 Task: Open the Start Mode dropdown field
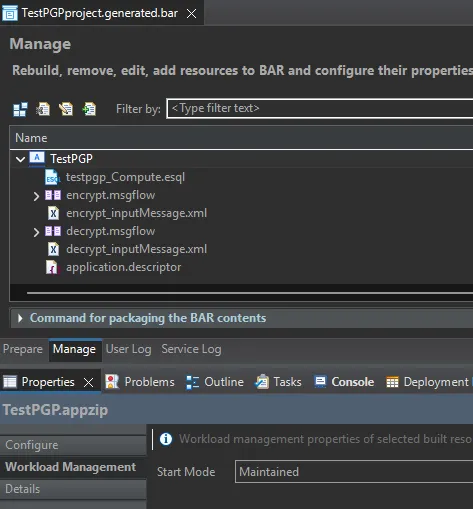[354, 472]
